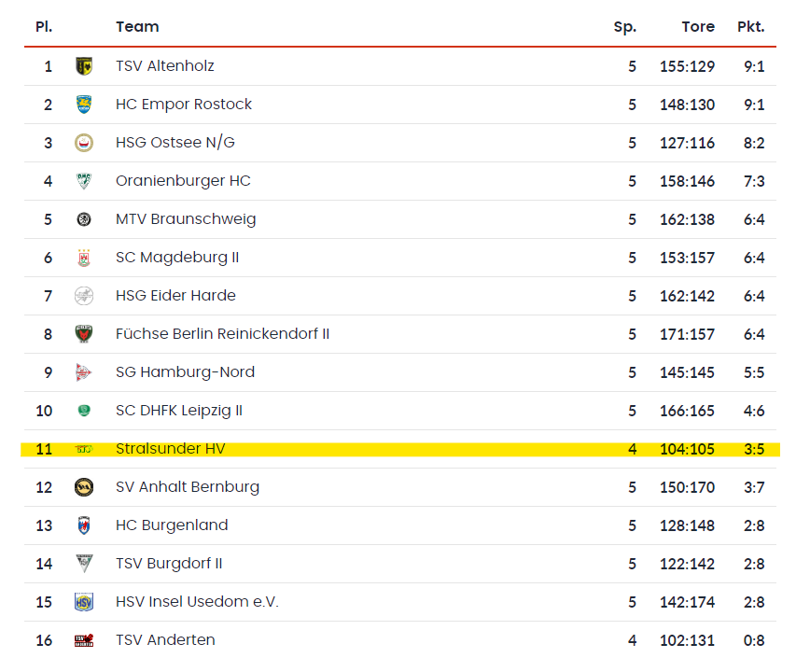Click the Sp. column header
The image size is (796, 672).
(x=625, y=27)
